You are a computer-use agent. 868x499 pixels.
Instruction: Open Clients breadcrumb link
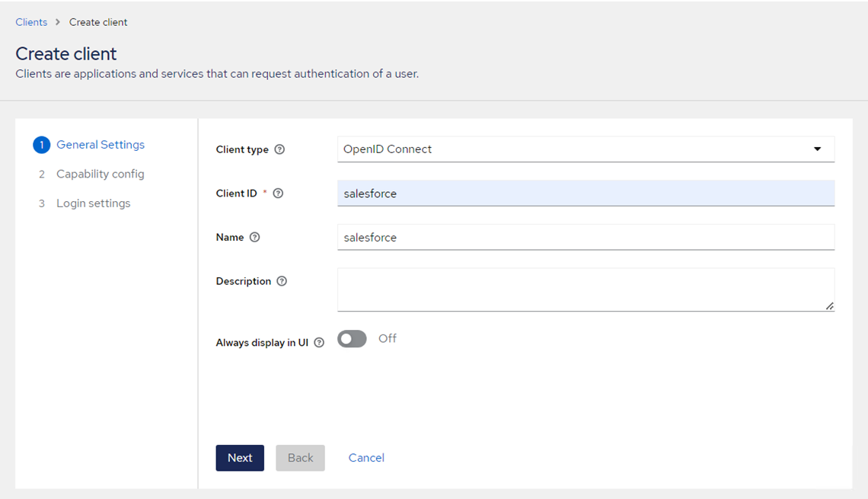(31, 22)
